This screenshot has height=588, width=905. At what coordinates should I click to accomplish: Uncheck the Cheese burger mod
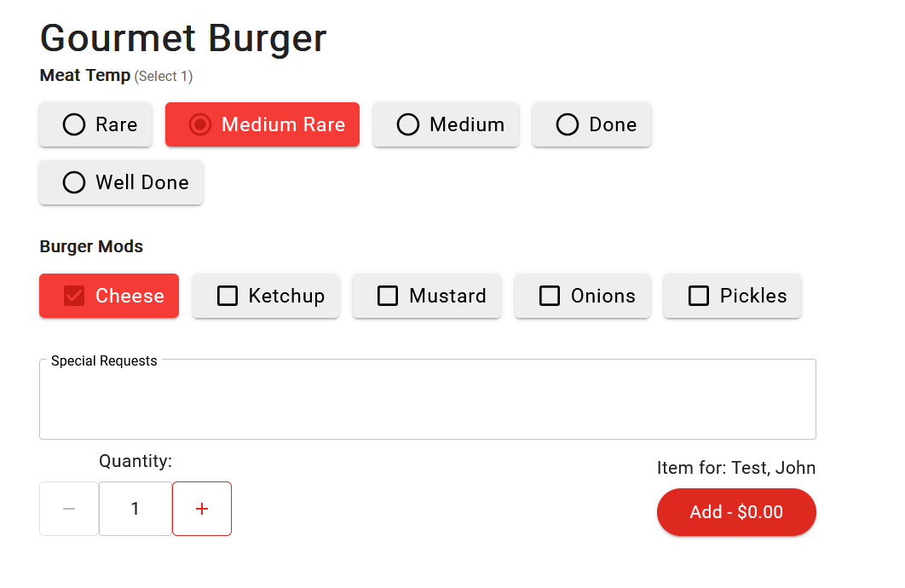coord(109,297)
